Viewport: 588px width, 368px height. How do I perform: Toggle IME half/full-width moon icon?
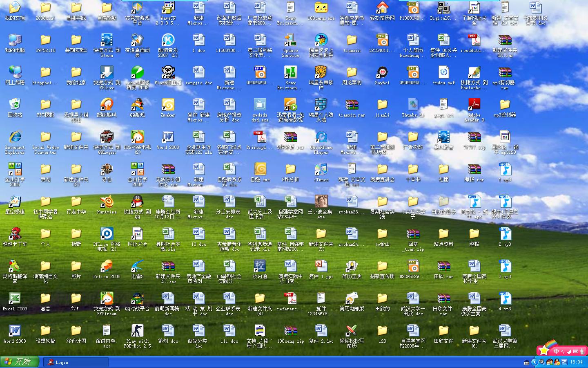pos(569,351)
